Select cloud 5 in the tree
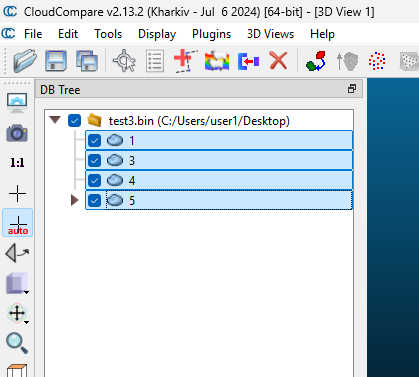The image size is (419, 377). [219, 200]
